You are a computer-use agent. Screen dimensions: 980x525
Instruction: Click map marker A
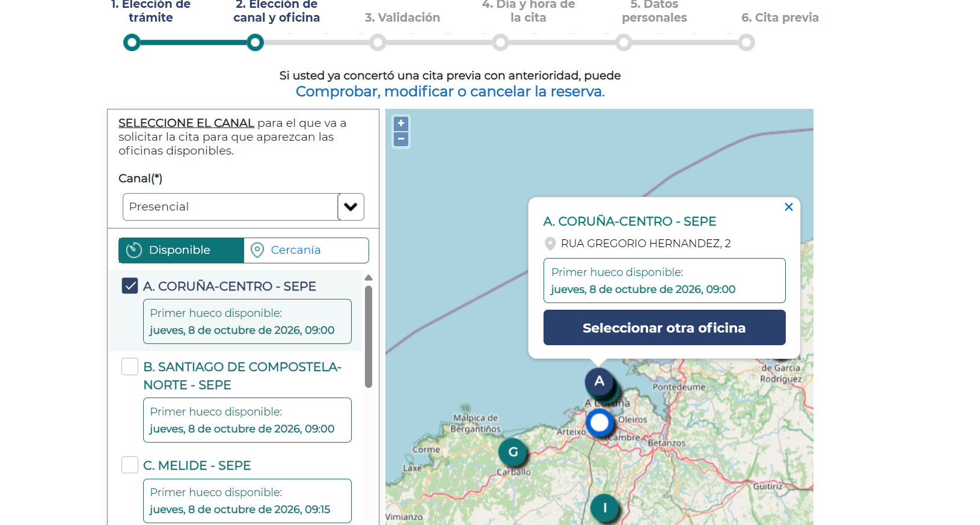[599, 381]
